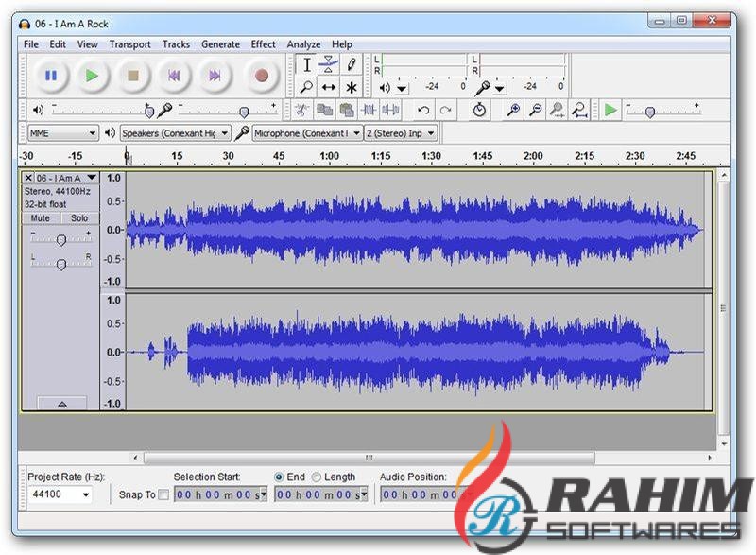Open the Project Rate 44100 dropdown
This screenshot has width=756, height=555.
(x=60, y=494)
